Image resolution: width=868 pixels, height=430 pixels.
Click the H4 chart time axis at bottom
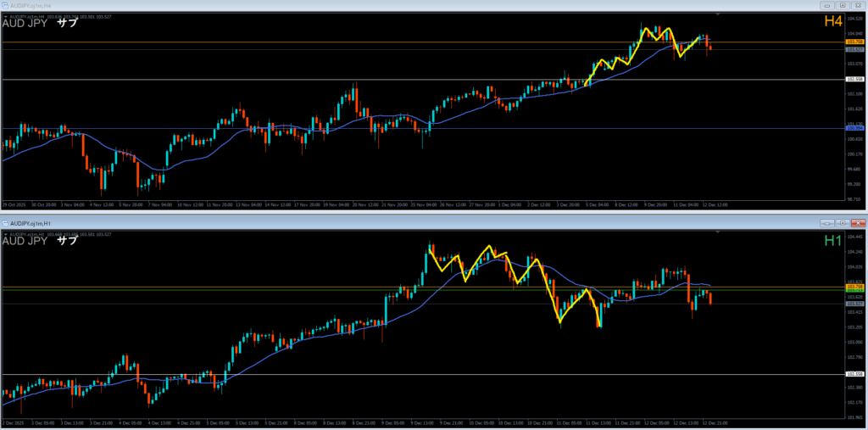[339, 204]
